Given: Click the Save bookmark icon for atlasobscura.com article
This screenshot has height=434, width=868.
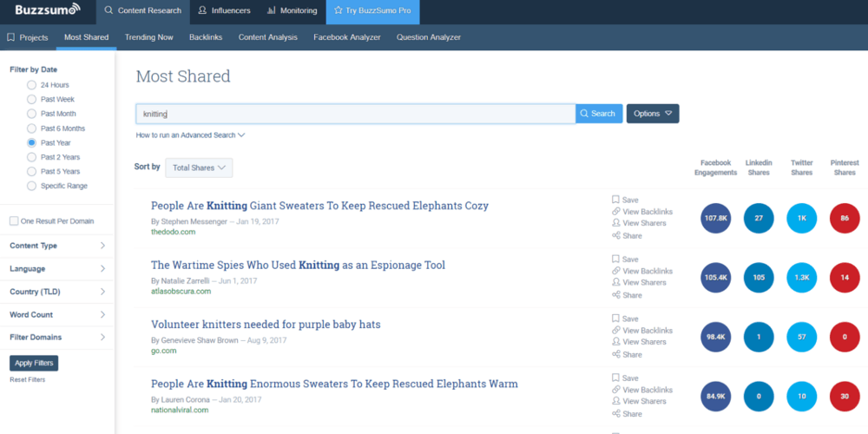Looking at the screenshot, I should pyautogui.click(x=615, y=259).
